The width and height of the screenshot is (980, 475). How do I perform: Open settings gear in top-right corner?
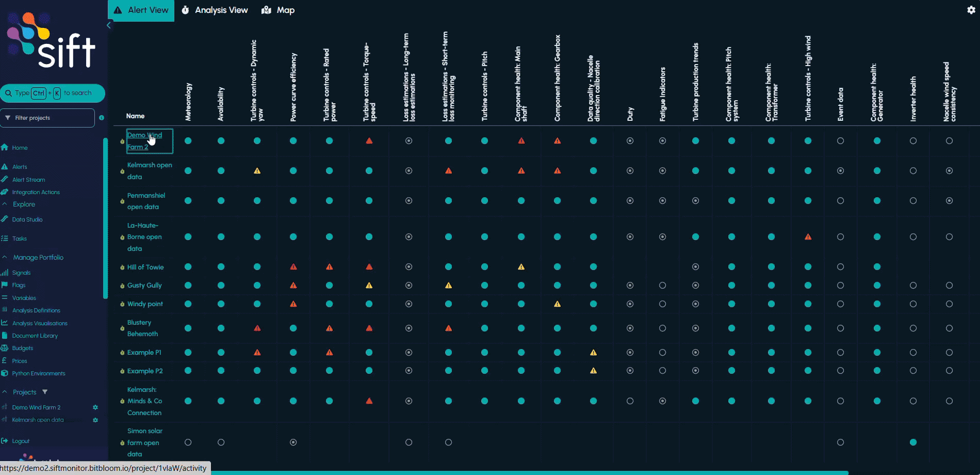coord(971,10)
